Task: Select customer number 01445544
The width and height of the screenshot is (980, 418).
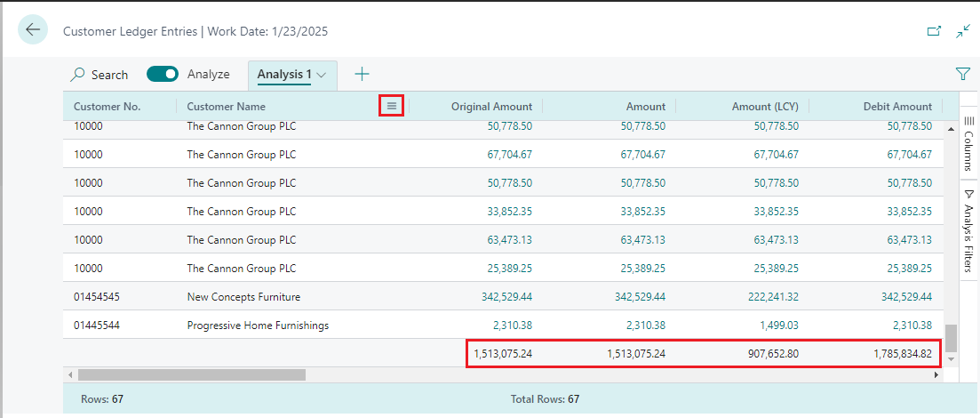Action: [x=96, y=326]
